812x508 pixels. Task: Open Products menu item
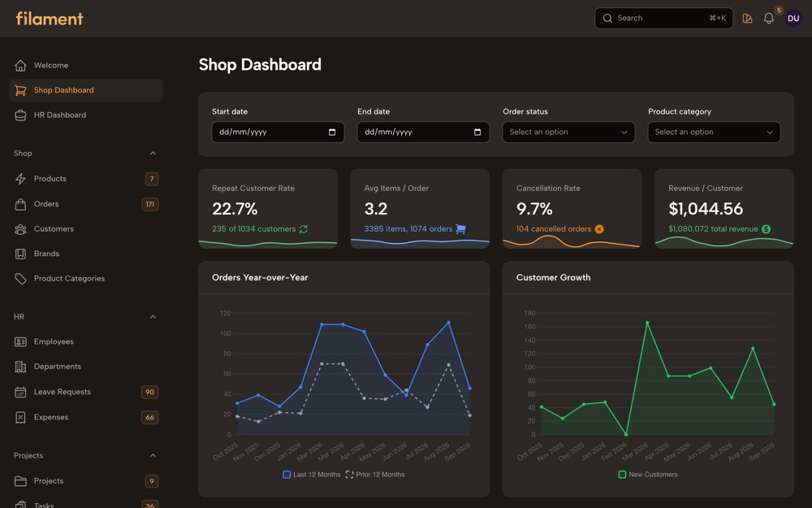[x=86, y=179]
